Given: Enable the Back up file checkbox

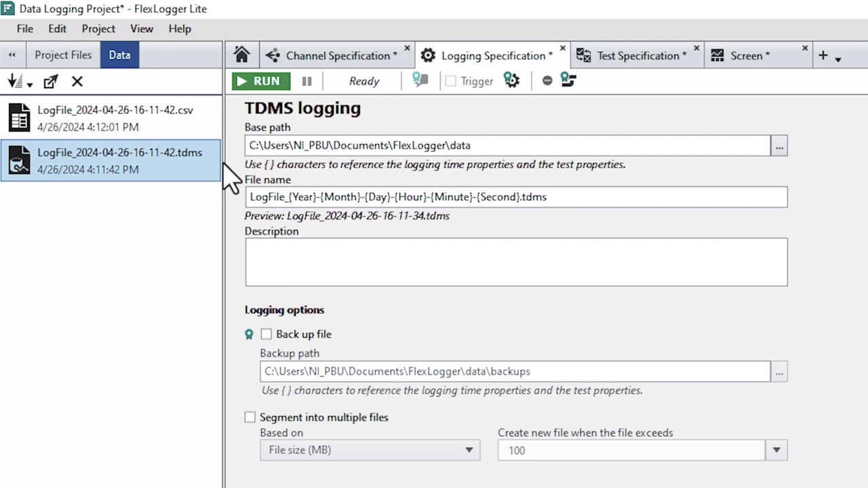Looking at the screenshot, I should [x=266, y=334].
